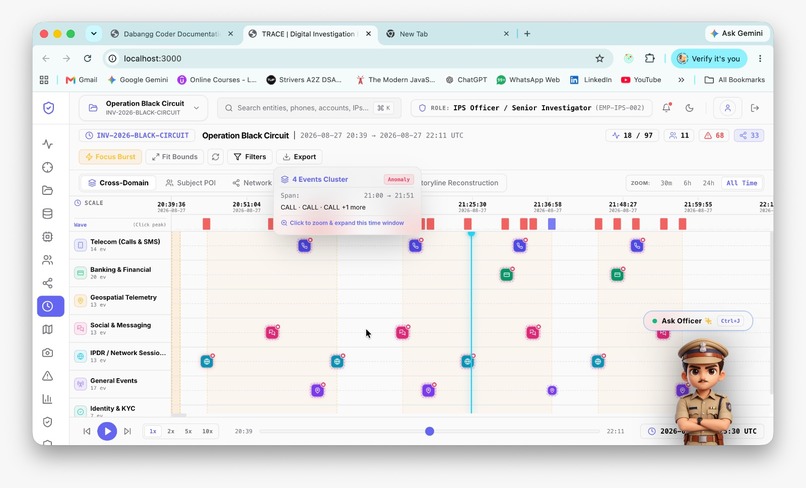Click Verify it's you button
The height and width of the screenshot is (488, 806).
pos(709,59)
